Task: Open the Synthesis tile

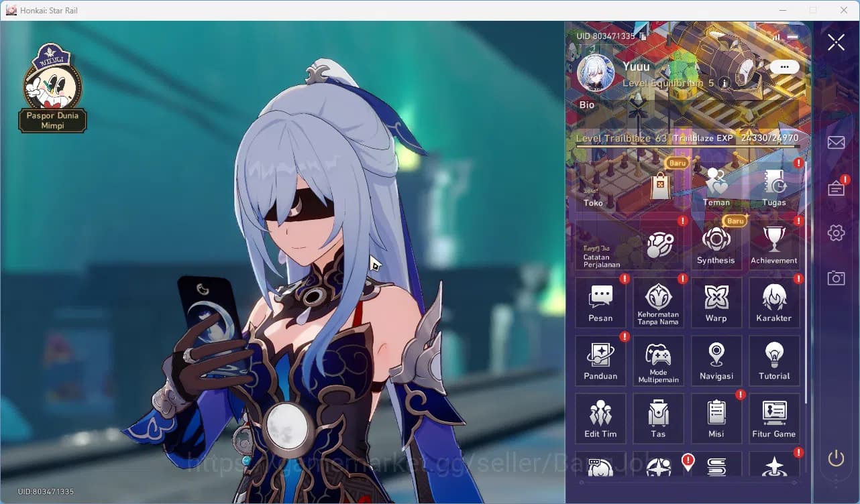Action: [x=716, y=245]
